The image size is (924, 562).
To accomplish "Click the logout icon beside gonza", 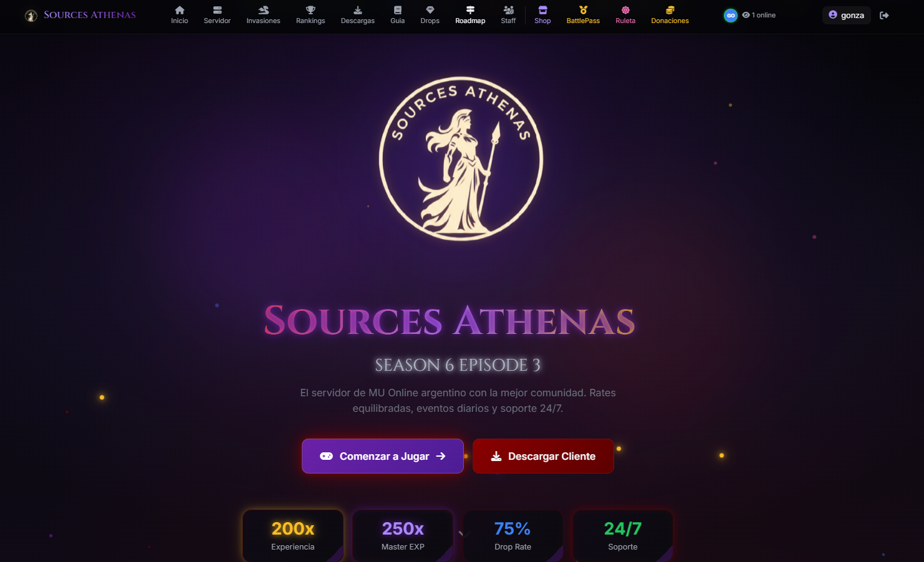I will [x=884, y=15].
